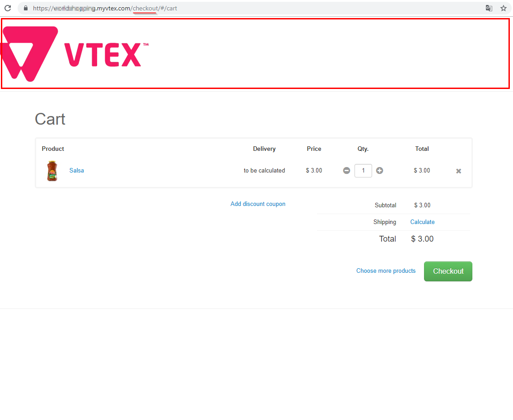513x420 pixels.
Task: Go to Choose more products
Action: click(x=386, y=271)
